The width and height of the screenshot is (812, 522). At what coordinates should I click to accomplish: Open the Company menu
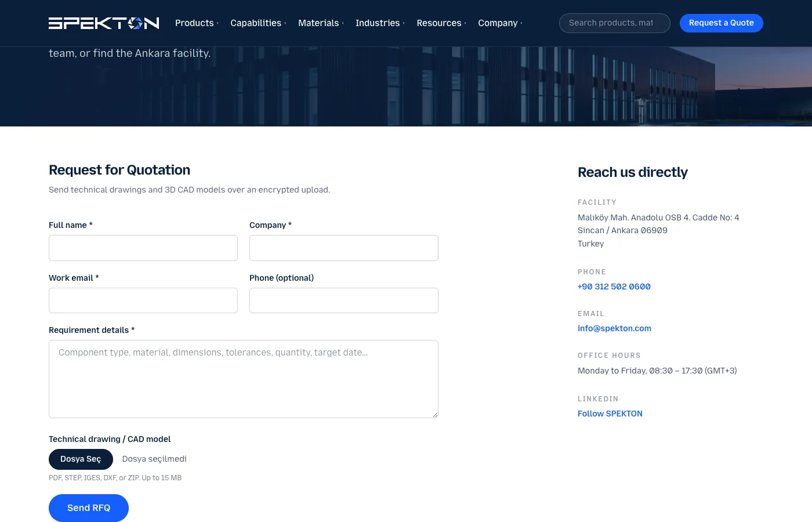500,23
